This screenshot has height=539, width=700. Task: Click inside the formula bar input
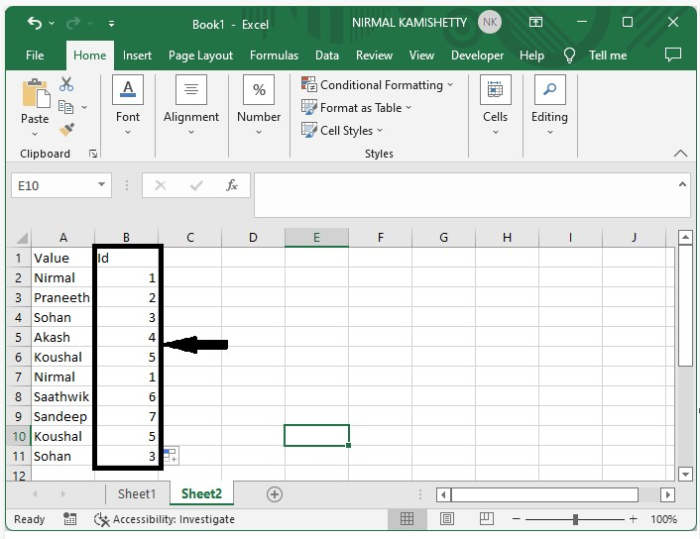click(x=465, y=186)
